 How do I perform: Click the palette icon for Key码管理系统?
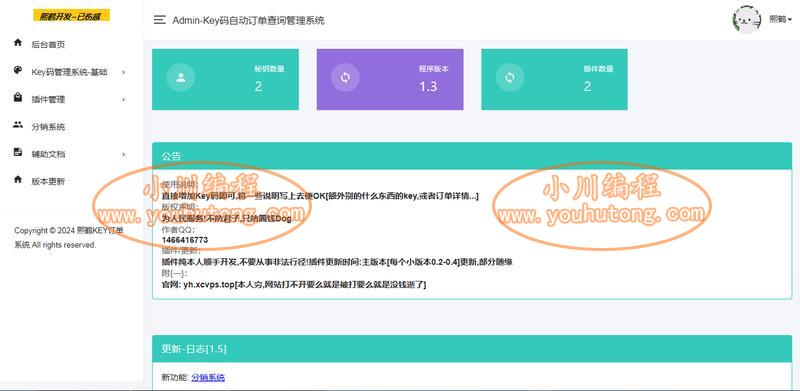(18, 70)
